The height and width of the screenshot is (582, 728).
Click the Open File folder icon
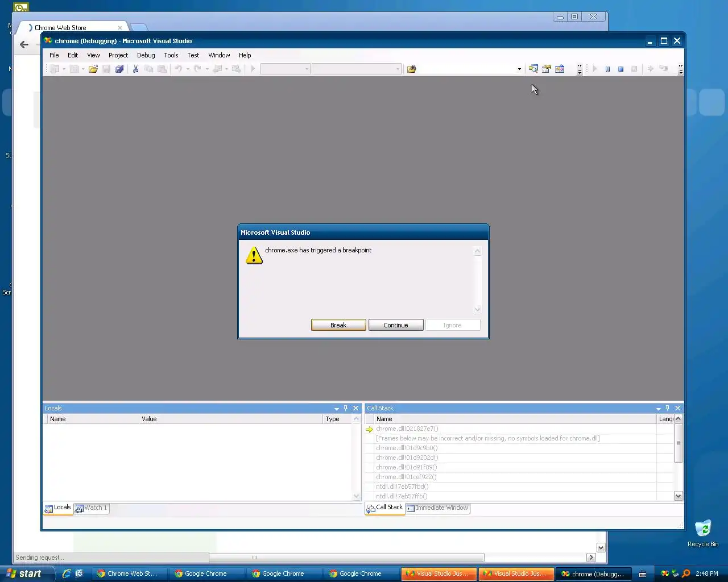[93, 69]
